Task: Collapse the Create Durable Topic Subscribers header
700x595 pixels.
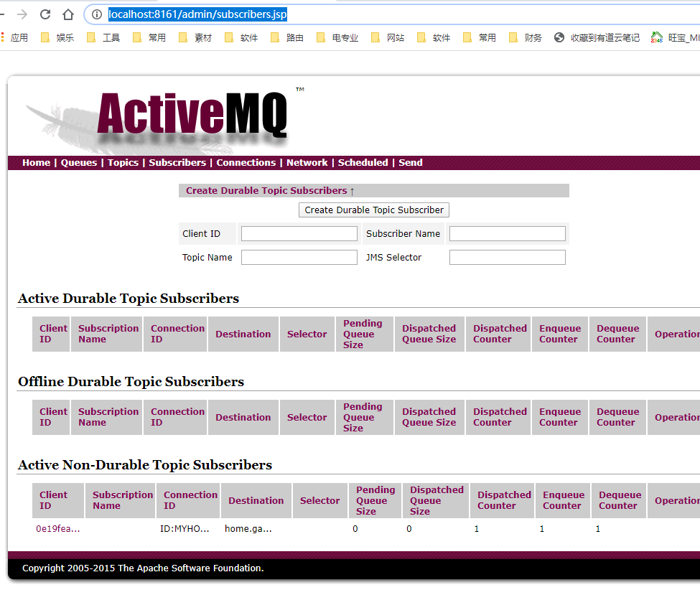Action: click(x=270, y=191)
